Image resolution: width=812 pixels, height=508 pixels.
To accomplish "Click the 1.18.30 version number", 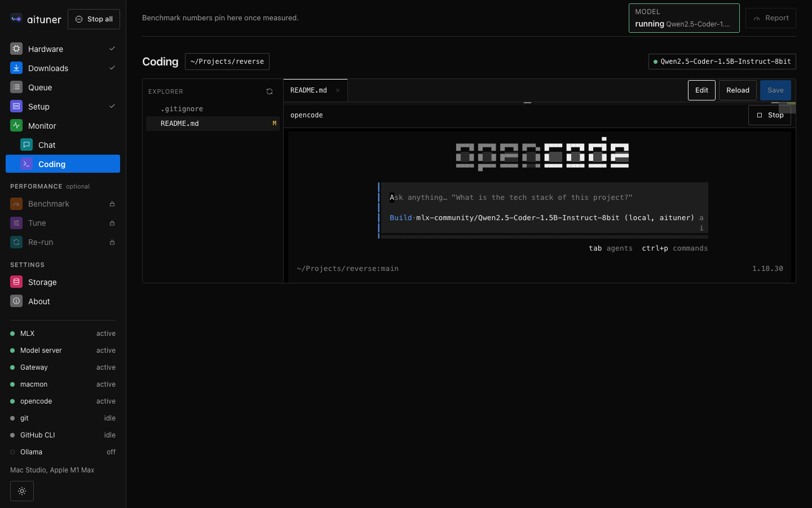I will [767, 269].
